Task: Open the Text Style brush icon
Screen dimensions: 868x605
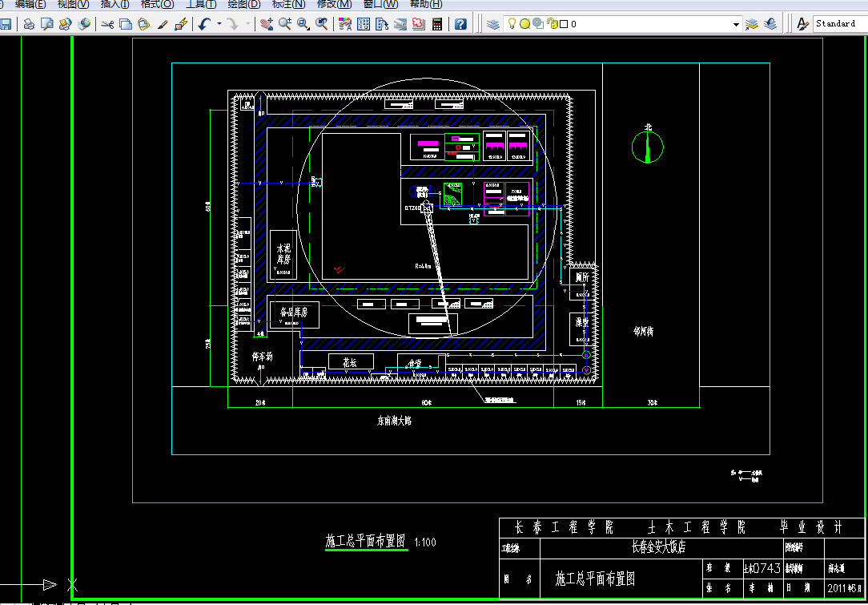Action: click(802, 24)
